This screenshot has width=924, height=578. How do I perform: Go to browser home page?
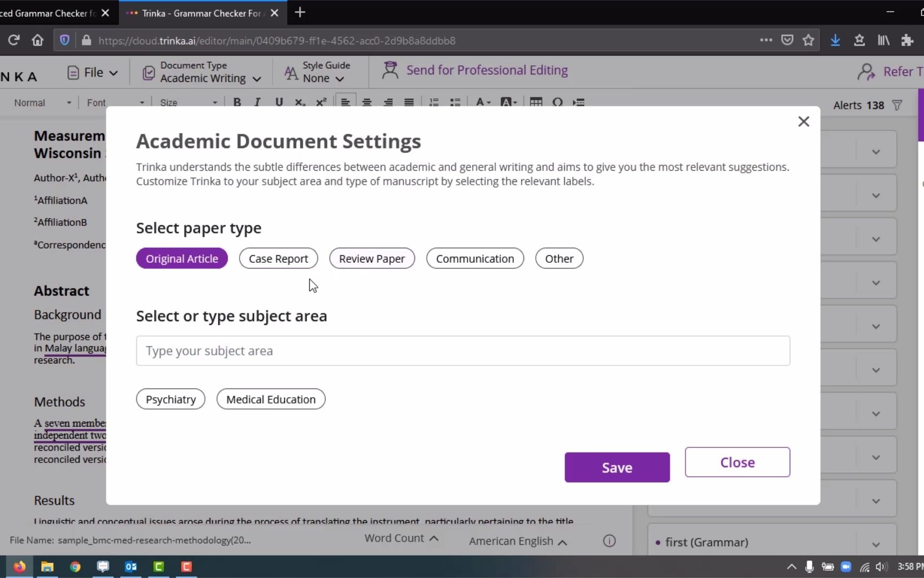click(37, 40)
